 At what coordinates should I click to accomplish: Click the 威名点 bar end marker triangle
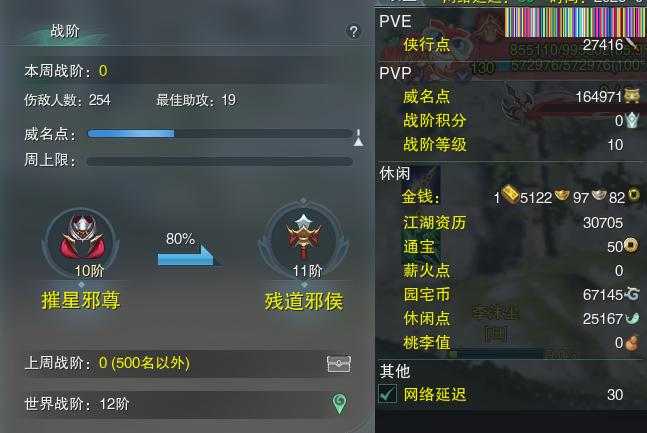tap(359, 138)
